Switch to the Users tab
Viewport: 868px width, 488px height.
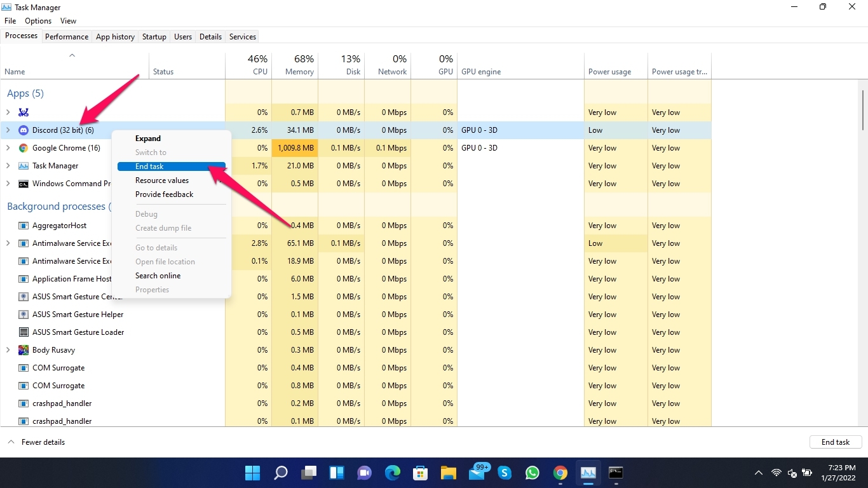tap(183, 37)
